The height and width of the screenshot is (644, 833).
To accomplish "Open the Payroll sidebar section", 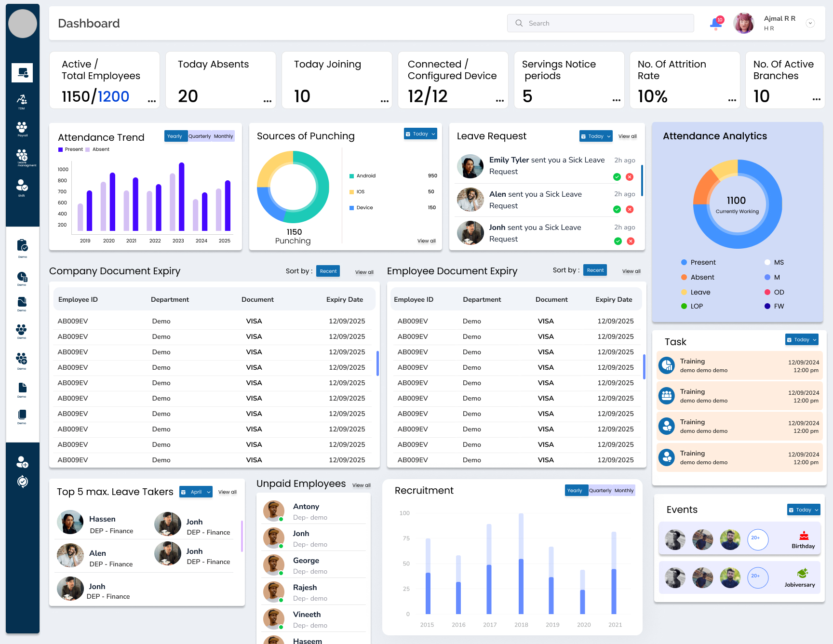I will [22, 129].
